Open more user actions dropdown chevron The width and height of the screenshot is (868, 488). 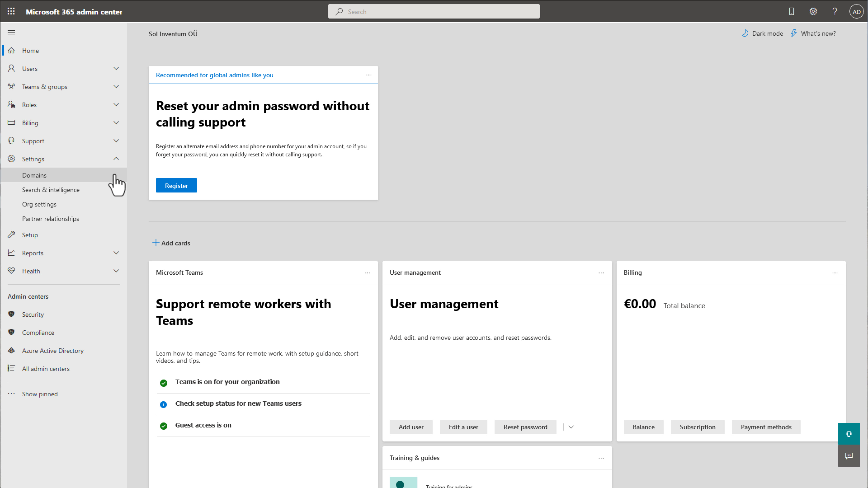tap(571, 427)
